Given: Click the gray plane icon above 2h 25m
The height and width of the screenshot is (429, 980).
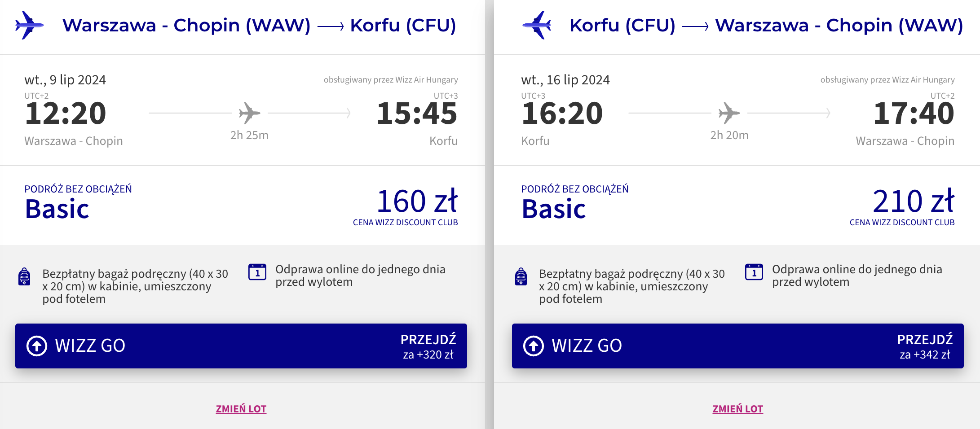Looking at the screenshot, I should (250, 113).
